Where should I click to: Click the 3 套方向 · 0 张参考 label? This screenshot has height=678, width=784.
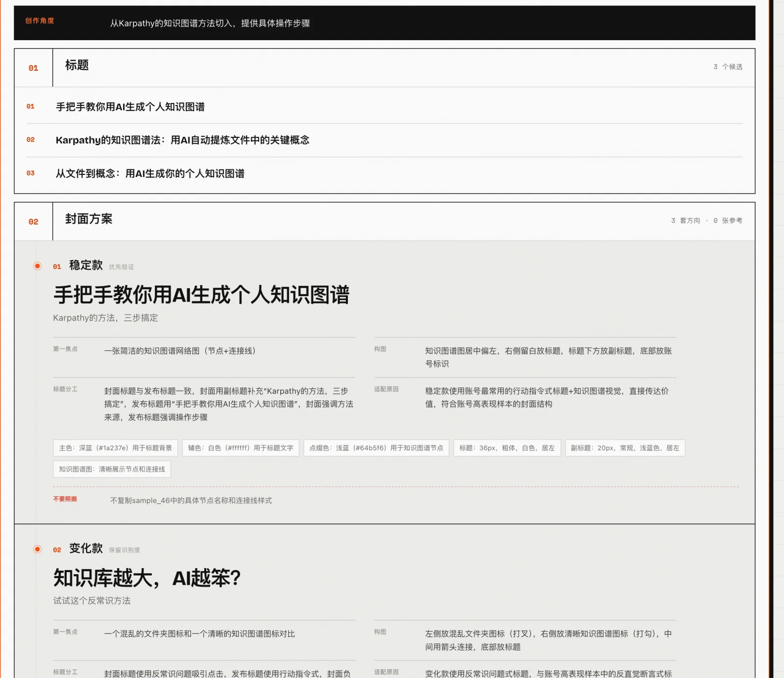(x=707, y=221)
